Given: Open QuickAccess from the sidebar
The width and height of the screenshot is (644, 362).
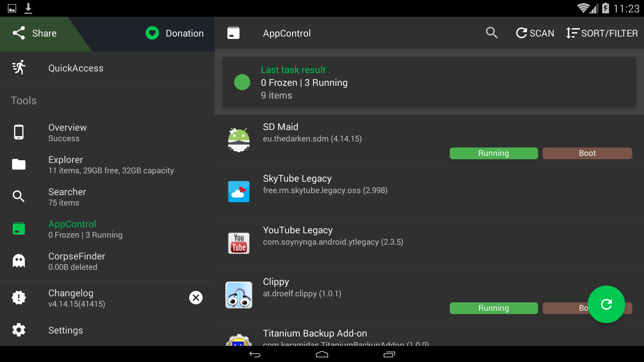Looking at the screenshot, I should [76, 68].
